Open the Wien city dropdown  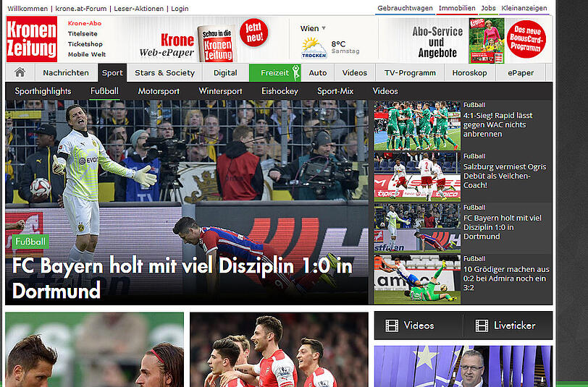pos(313,28)
